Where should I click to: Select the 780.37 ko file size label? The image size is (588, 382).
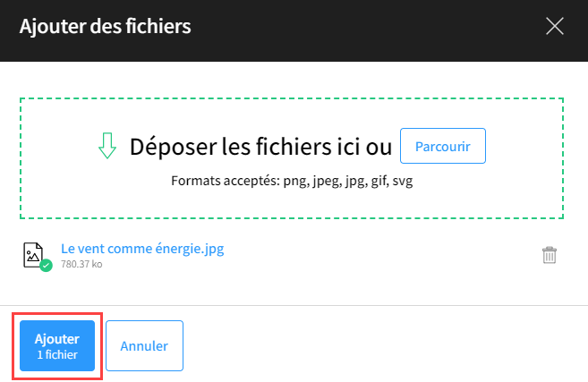click(x=81, y=264)
